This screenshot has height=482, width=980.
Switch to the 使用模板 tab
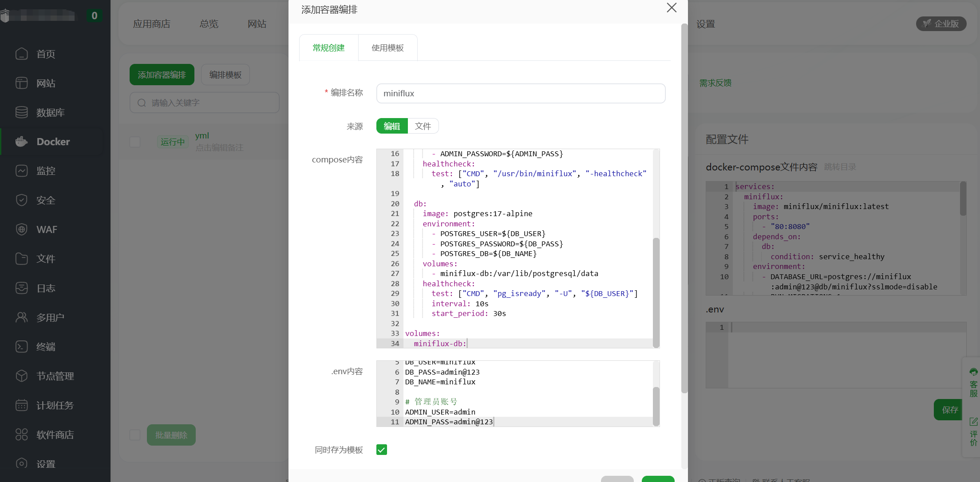387,48
